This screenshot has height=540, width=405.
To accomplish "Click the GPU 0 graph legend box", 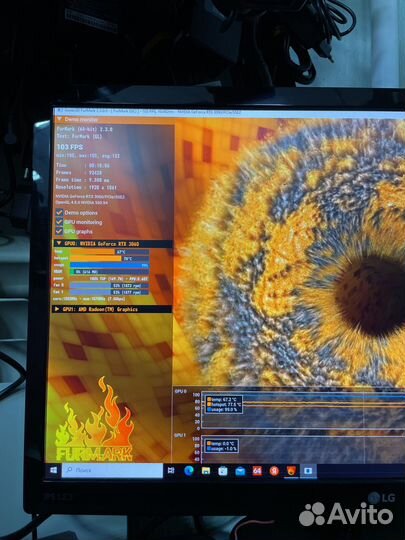I will click(224, 404).
